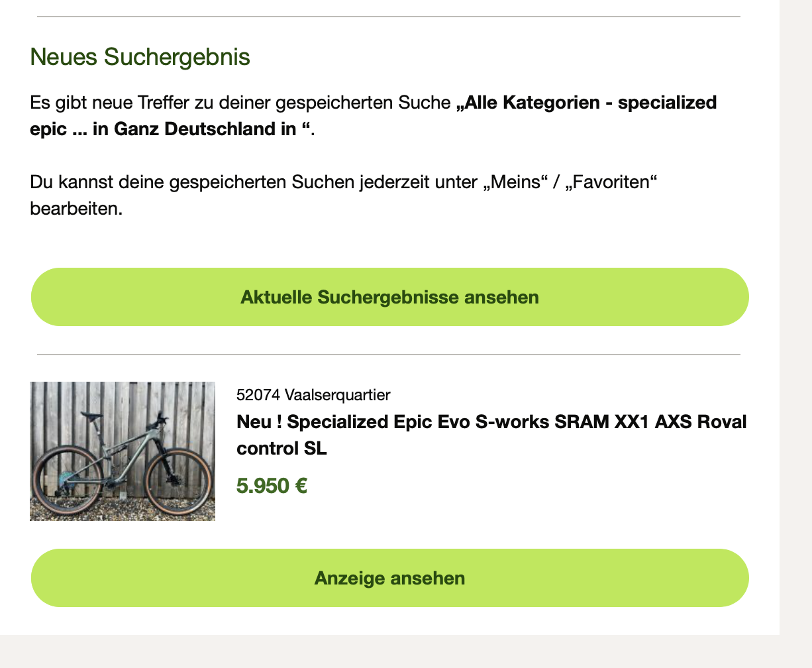Image resolution: width=812 pixels, height=668 pixels.
Task: Click 'control SL' in the listing title
Action: tap(281, 449)
